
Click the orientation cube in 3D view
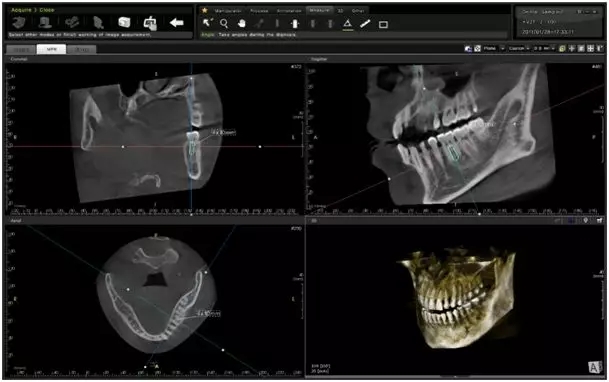pyautogui.click(x=595, y=367)
